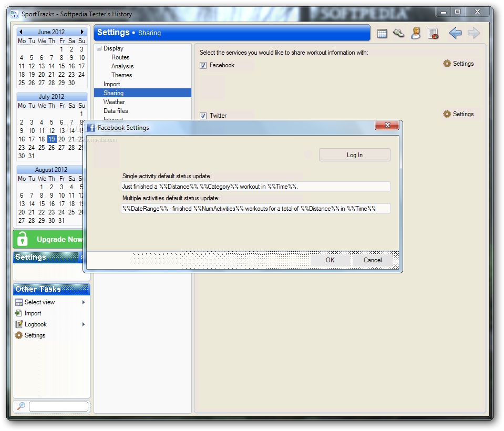Image resolution: width=504 pixels, height=431 pixels.
Task: Select July 31 in the calendar
Action: 31,156
